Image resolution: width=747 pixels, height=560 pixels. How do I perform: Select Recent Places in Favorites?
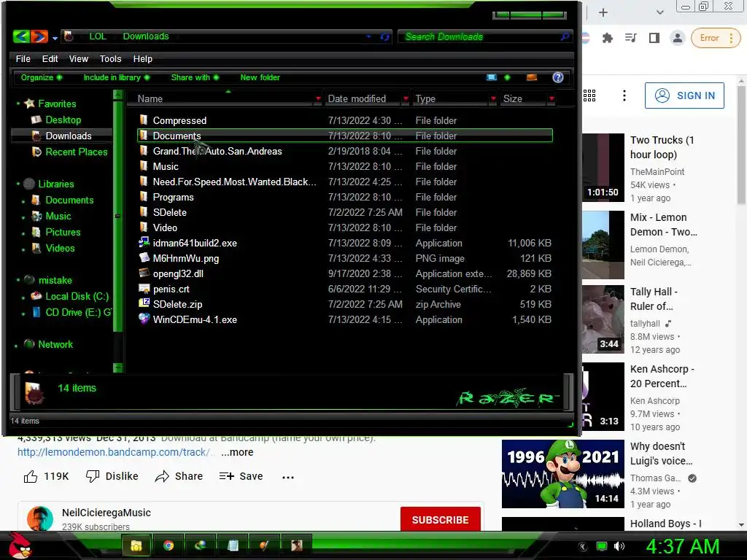tap(76, 152)
